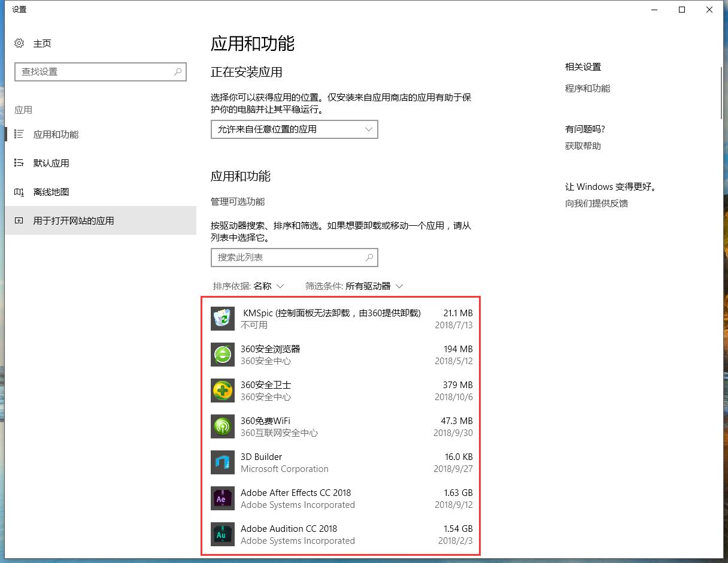Select the KMSpic recycle-bin style app icon
Viewport: 728px width, 563px height.
pyautogui.click(x=222, y=319)
